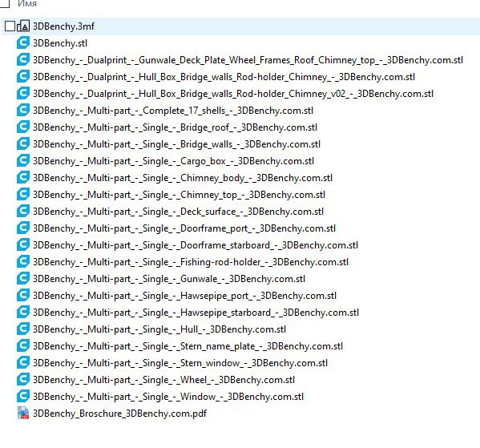Click icon of Dualprint Chimney_v02 file
The height and width of the screenshot is (448, 480).
pos(23,94)
